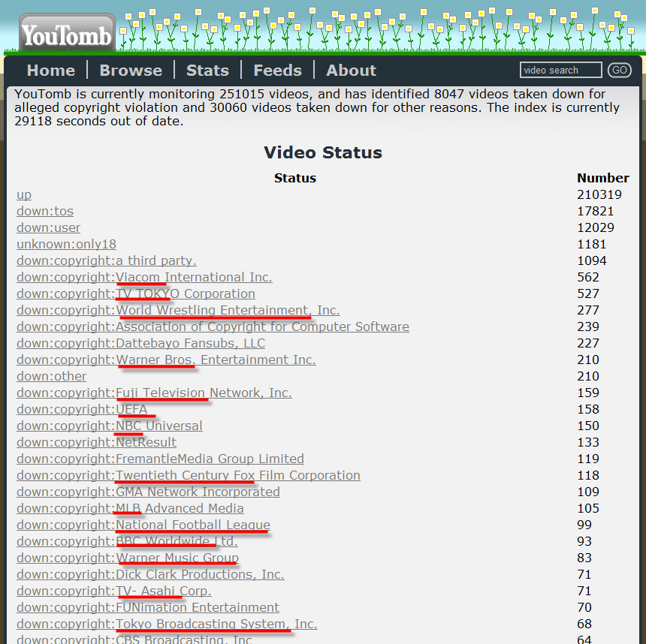The image size is (646, 644).
Task: Open Dick Clark Productions, Inc. link
Action: coord(150,574)
